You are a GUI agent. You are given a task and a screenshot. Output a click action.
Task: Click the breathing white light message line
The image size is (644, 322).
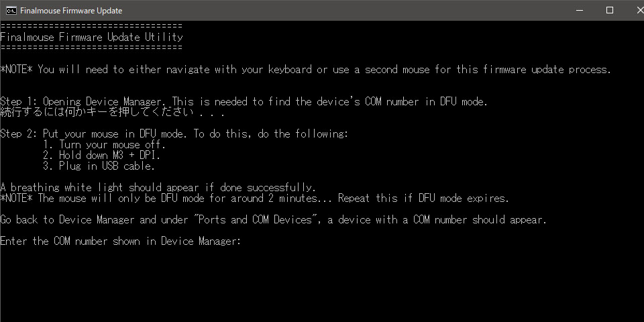[x=158, y=188]
